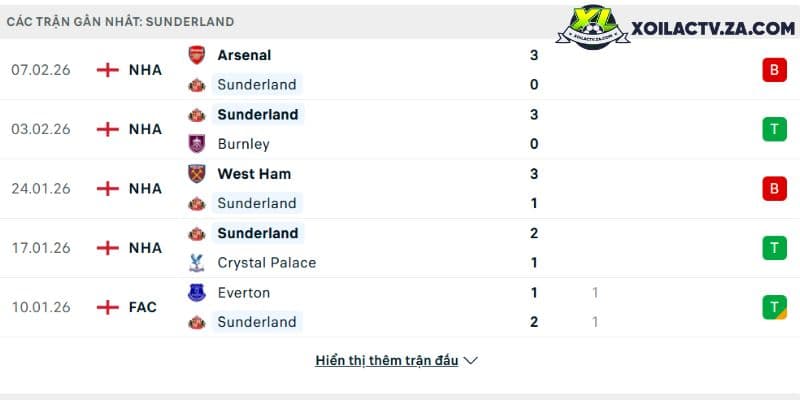Click Sunderland crest in the Burnley match
800x400 pixels.
[196, 115]
